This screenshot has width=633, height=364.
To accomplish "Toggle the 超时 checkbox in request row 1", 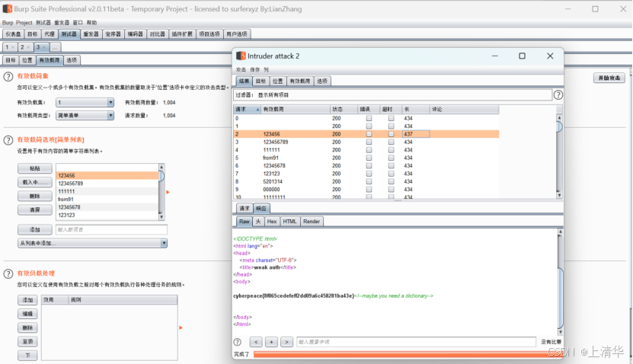I will [391, 126].
